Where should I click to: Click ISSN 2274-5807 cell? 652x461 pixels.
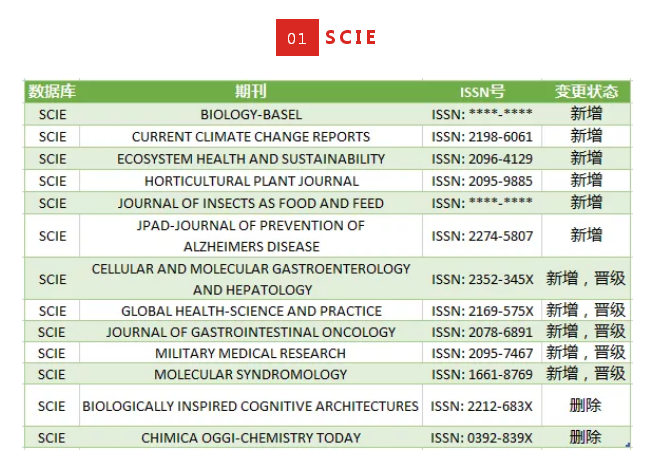point(482,236)
